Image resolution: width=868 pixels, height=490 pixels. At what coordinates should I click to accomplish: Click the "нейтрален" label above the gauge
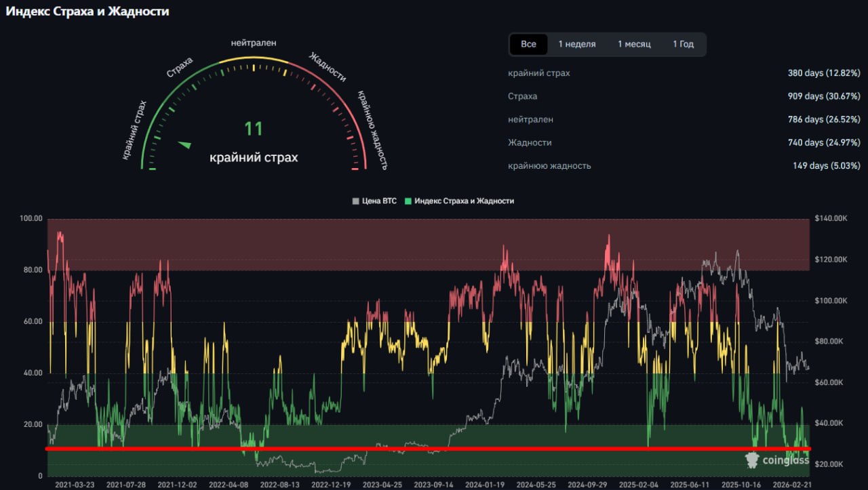pos(254,43)
